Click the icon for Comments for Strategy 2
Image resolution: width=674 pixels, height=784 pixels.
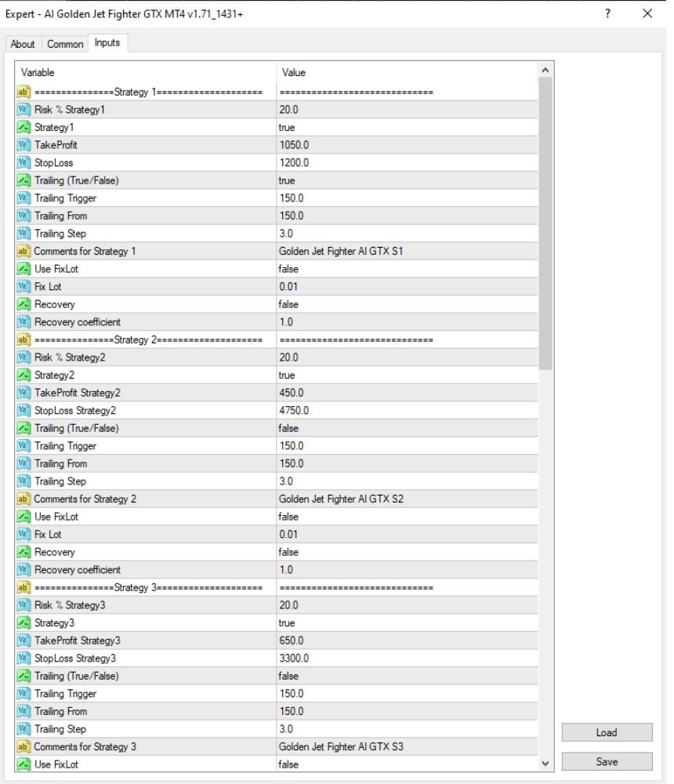(x=24, y=499)
